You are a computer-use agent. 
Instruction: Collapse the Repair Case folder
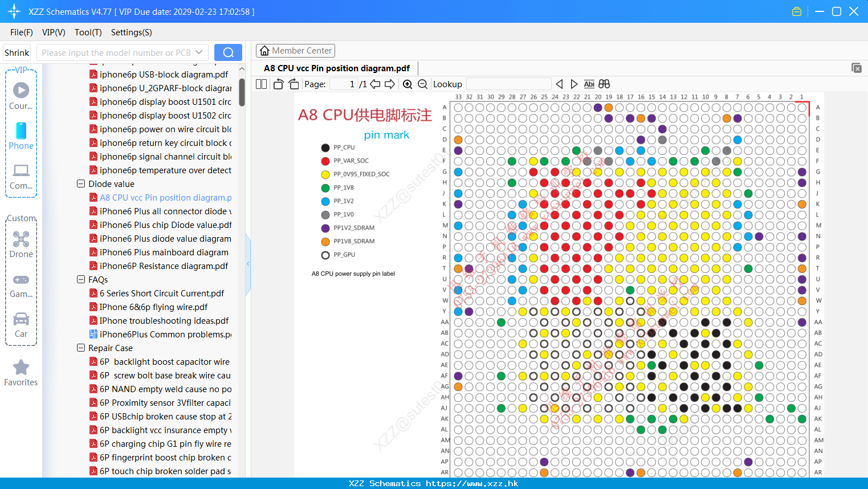81,348
